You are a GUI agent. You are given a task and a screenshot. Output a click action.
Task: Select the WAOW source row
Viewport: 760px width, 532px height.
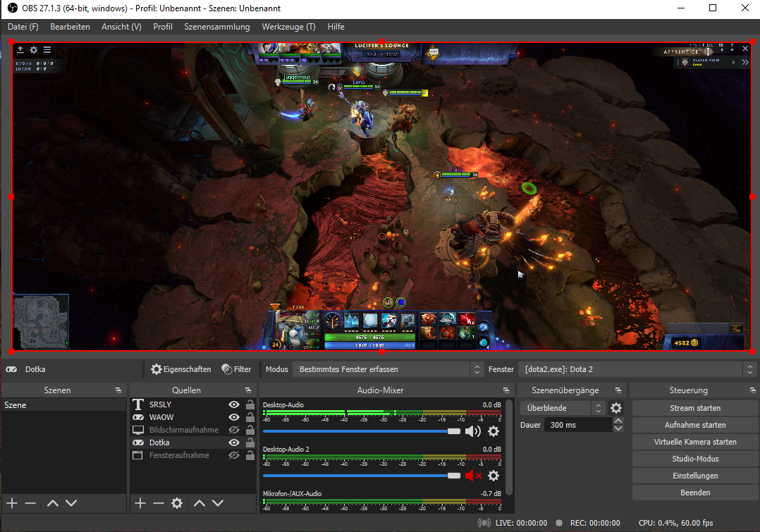193,417
